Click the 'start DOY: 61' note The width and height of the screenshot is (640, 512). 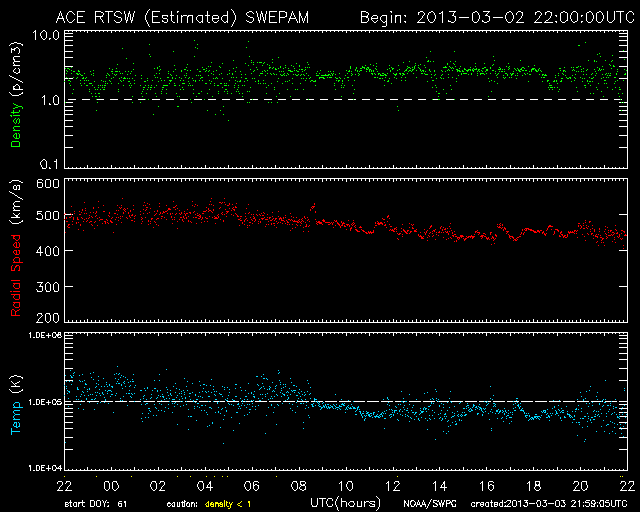click(96, 504)
